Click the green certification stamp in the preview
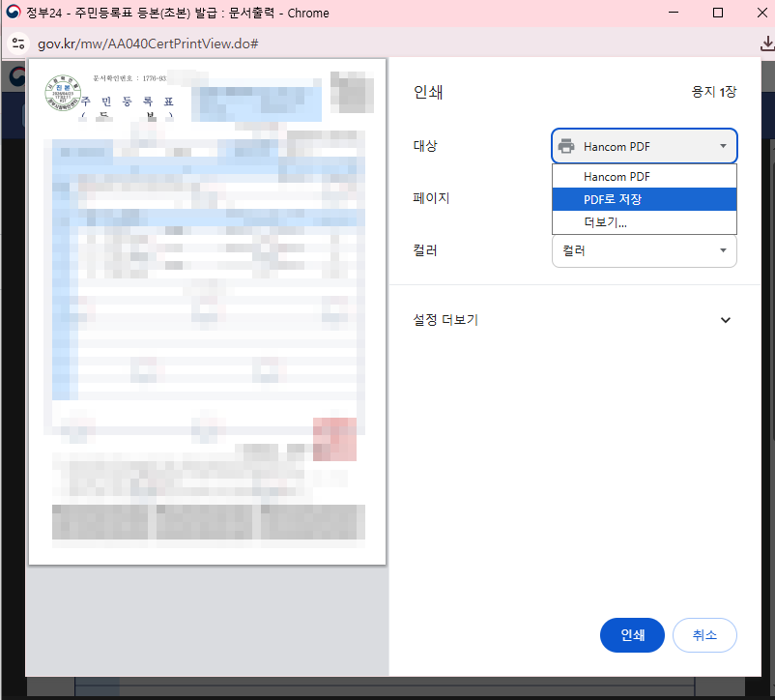 pyautogui.click(x=62, y=92)
